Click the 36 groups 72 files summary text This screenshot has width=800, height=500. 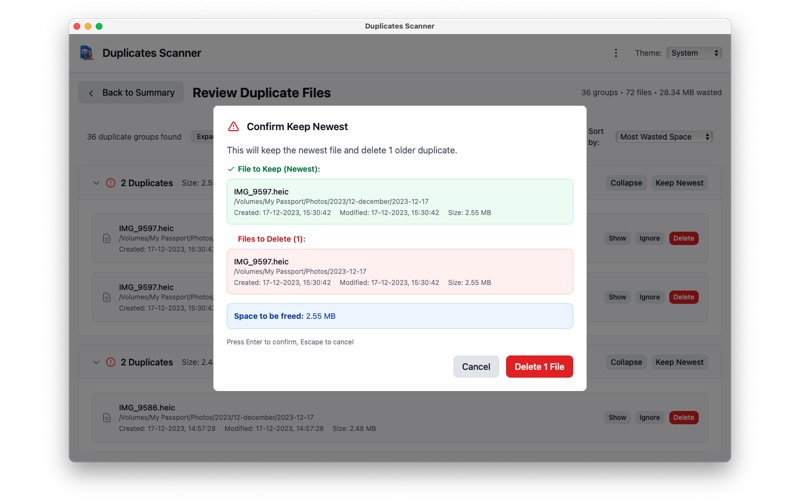click(x=651, y=92)
